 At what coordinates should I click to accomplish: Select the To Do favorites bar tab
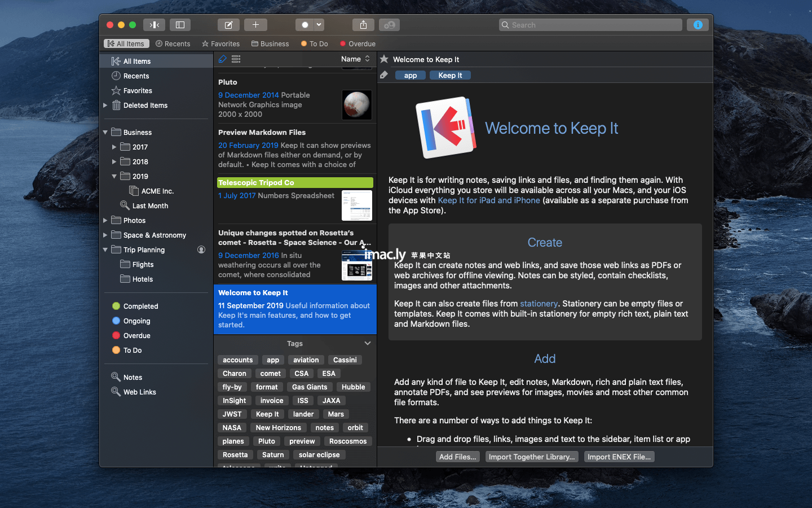[315, 43]
